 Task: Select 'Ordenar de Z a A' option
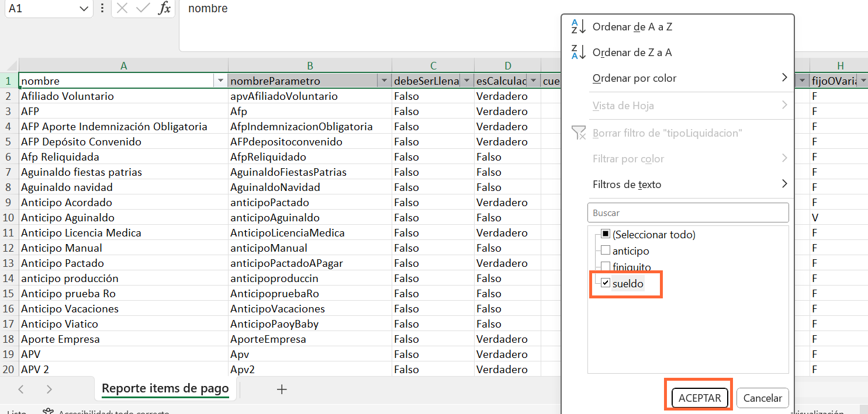[632, 53]
